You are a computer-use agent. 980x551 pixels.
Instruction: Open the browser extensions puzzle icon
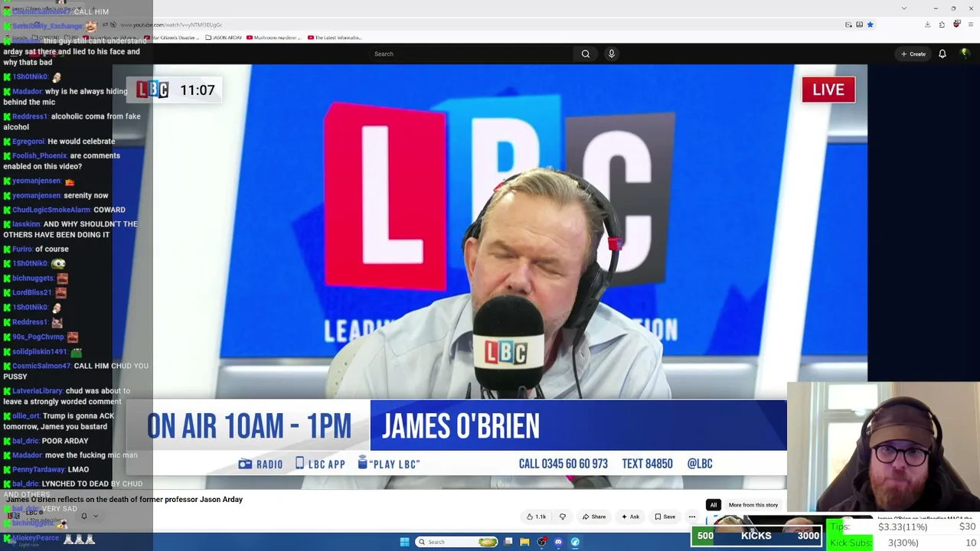[942, 24]
